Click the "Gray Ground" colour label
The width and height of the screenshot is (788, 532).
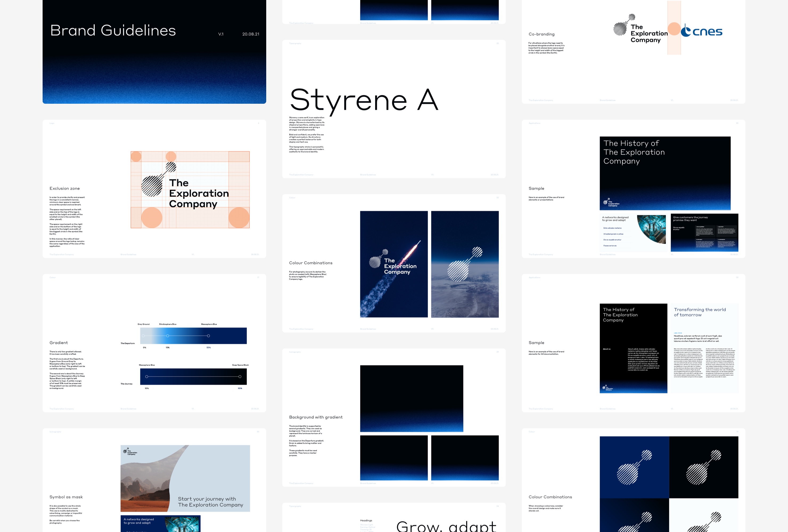[143, 324]
